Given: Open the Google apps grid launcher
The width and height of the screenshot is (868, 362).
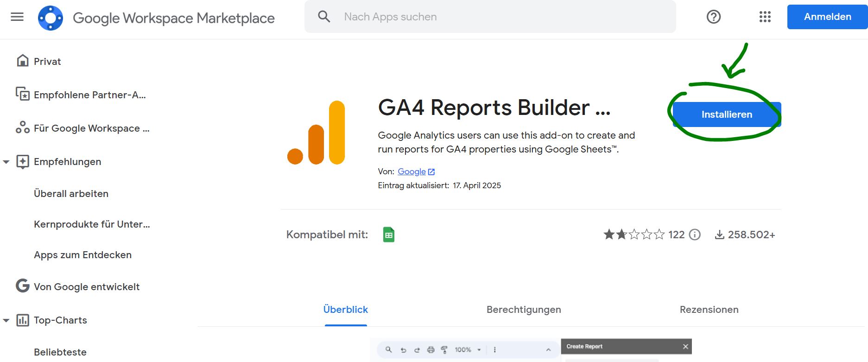Looking at the screenshot, I should coord(765,17).
